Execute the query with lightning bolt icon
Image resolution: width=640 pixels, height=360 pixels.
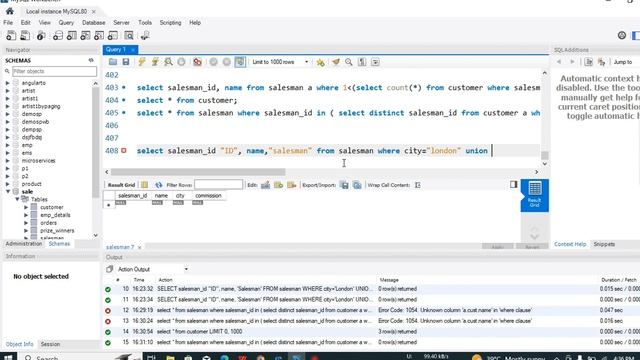coord(142,62)
